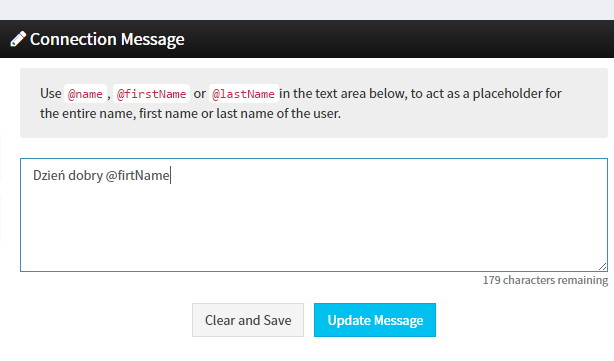Select the @lastName placeholder tag
The height and width of the screenshot is (361, 614).
pos(244,94)
